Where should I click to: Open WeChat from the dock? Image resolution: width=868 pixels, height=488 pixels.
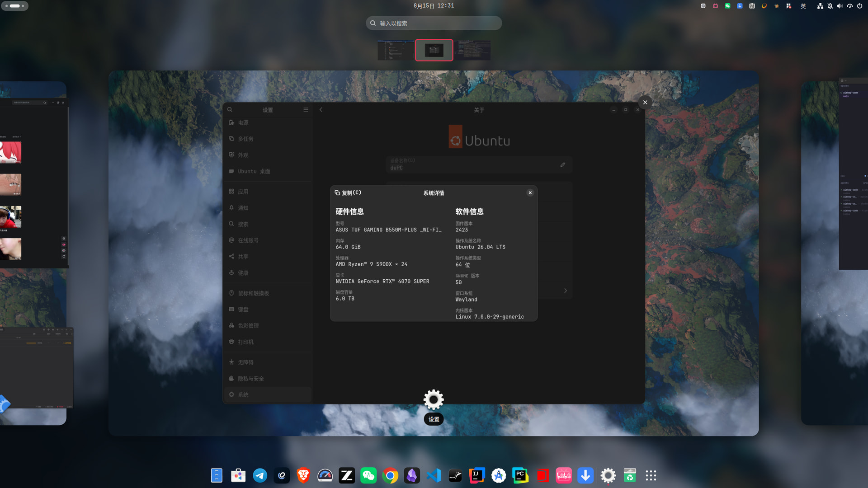[368, 475]
